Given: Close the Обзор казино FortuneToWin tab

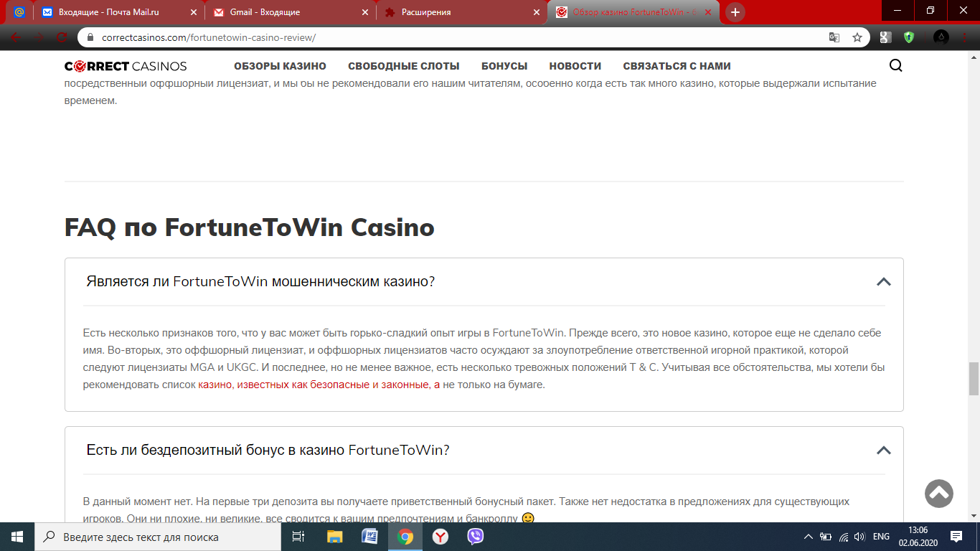Looking at the screenshot, I should [x=707, y=12].
